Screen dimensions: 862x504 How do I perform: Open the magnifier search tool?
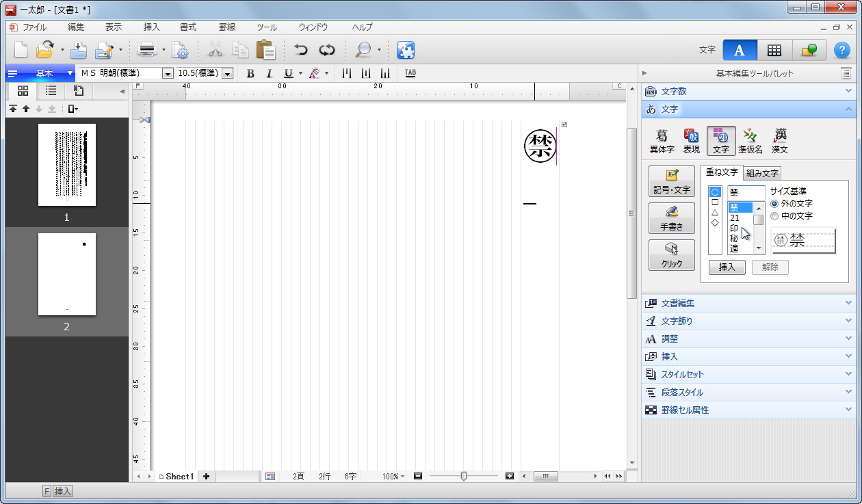(x=363, y=50)
